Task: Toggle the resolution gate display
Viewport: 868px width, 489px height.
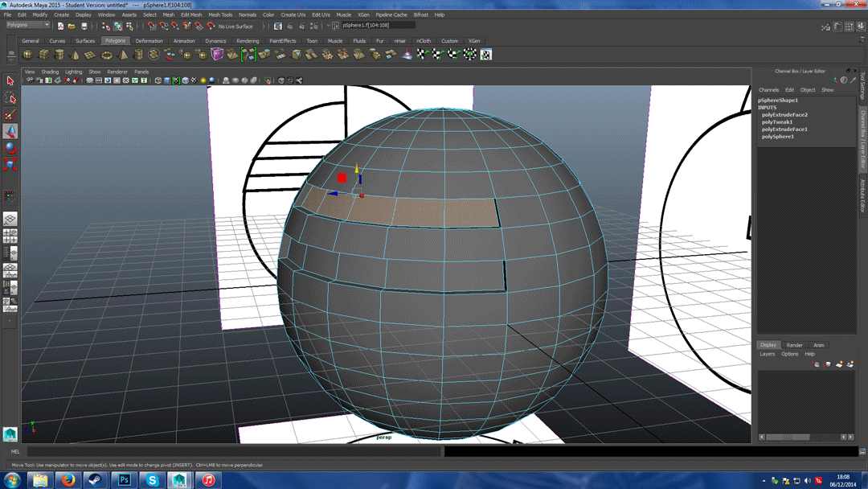Action: pyautogui.click(x=108, y=80)
